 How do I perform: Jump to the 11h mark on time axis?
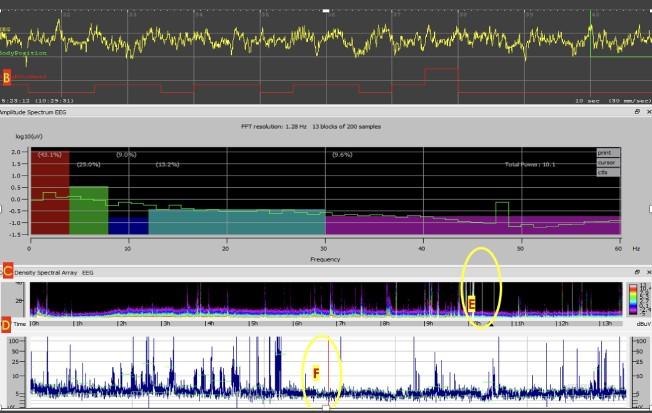point(518,324)
